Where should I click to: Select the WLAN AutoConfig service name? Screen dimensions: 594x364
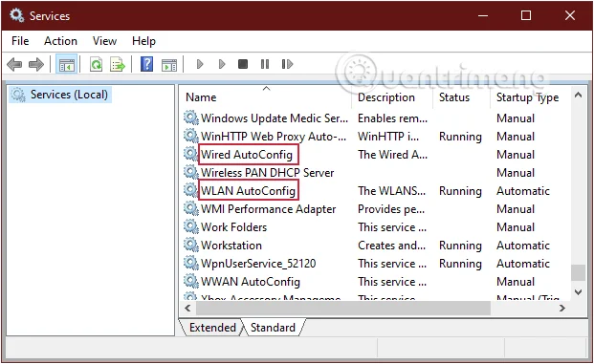coord(248,191)
